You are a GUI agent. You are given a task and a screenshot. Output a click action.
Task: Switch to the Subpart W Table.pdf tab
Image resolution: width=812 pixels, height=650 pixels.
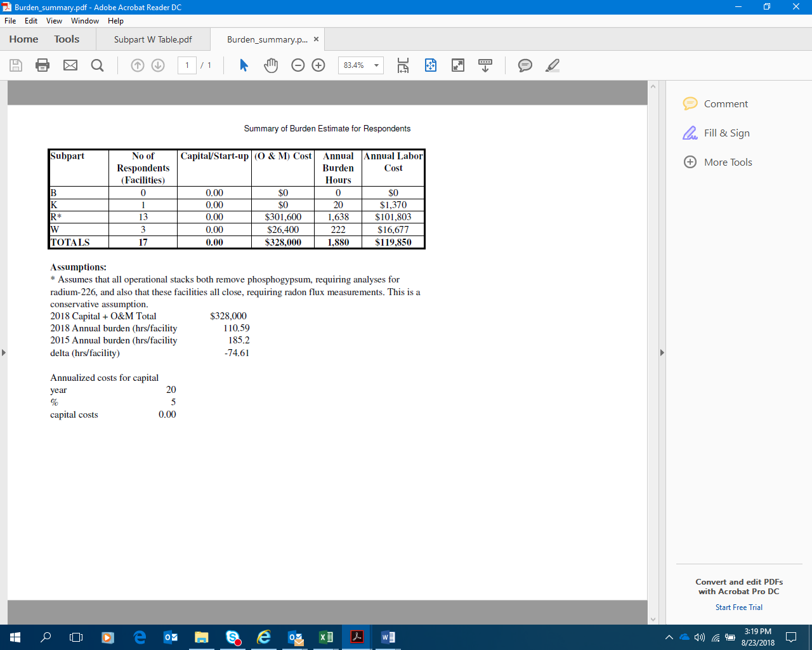tap(153, 39)
